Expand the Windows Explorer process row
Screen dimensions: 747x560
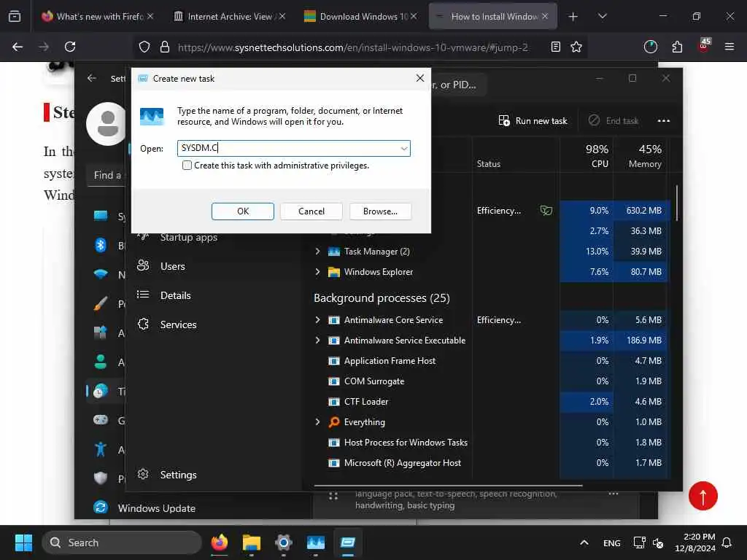tap(318, 271)
